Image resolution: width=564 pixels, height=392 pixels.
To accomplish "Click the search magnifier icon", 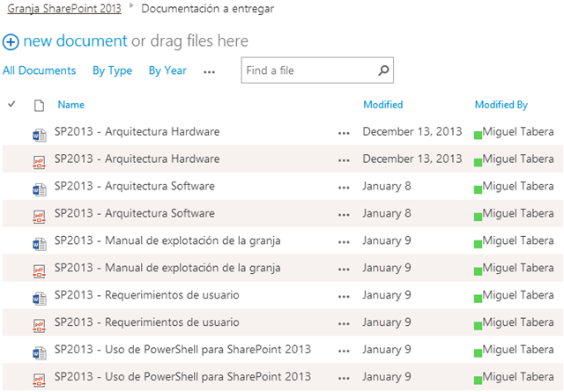I will point(383,70).
